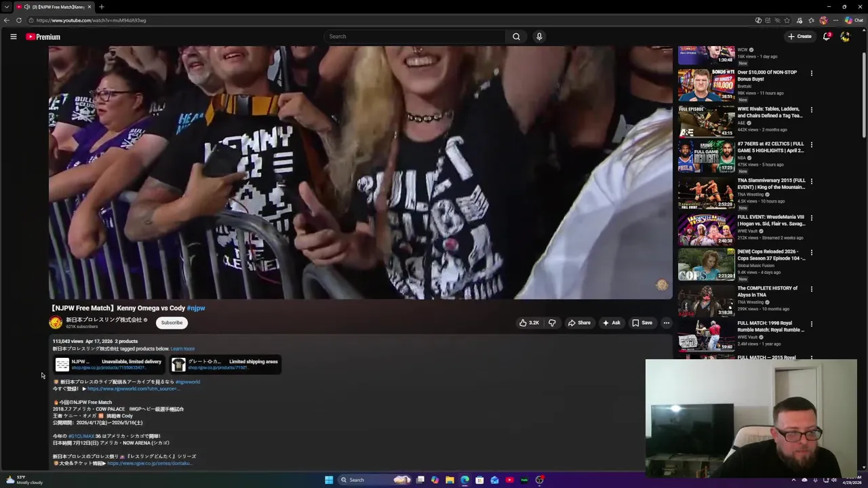868x488 pixels.
Task: Open Microsoft Store from taskbar
Action: coord(479,480)
